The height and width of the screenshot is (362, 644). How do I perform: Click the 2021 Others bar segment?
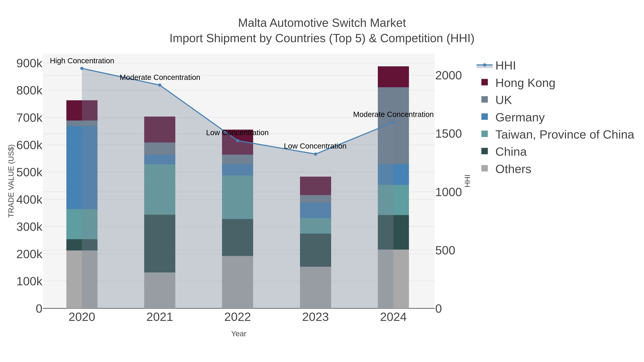coord(160,290)
